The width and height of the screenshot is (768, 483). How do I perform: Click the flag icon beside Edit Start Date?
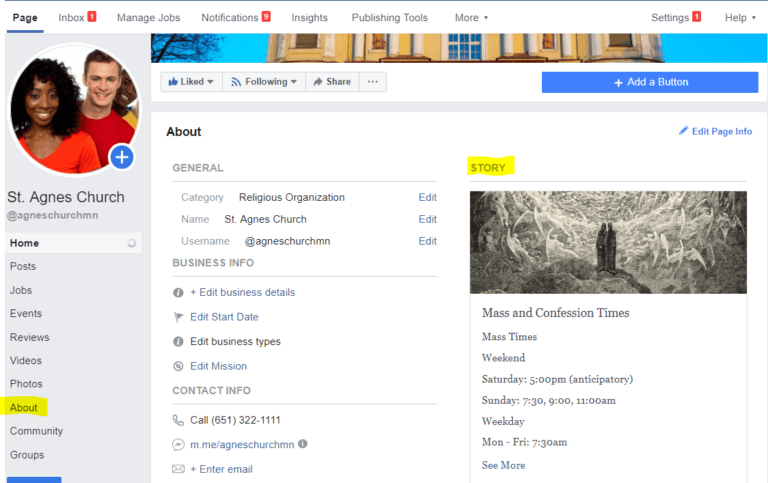[178, 317]
